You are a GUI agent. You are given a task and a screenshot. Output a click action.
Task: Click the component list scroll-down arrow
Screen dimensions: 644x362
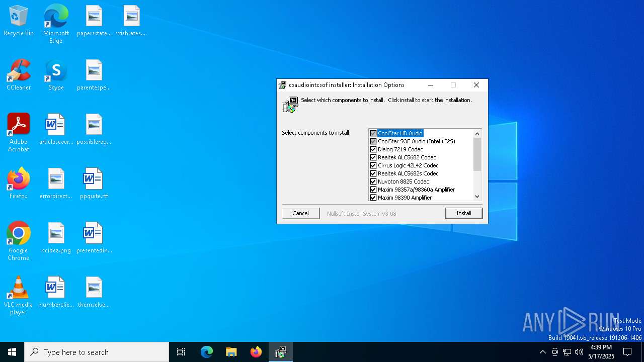click(x=477, y=197)
